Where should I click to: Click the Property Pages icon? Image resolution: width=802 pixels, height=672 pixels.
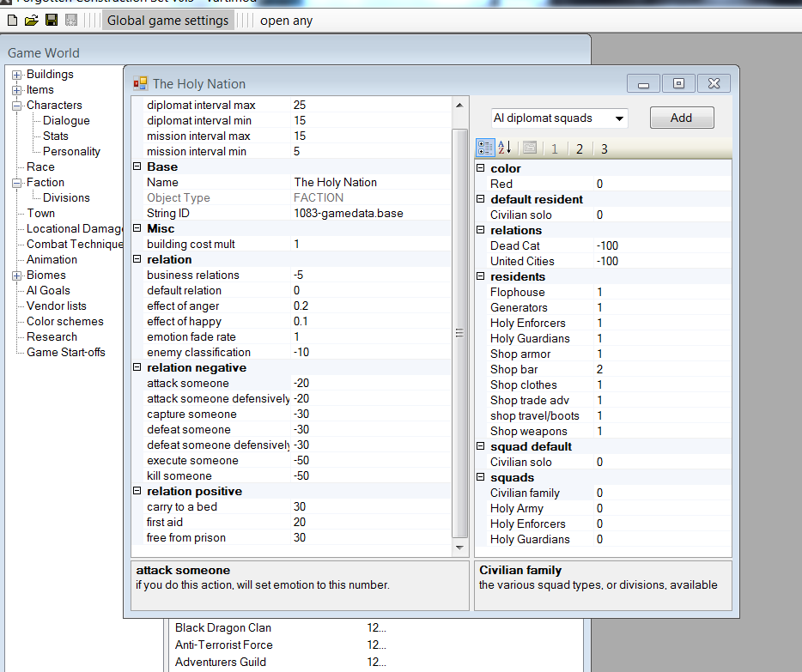(530, 148)
